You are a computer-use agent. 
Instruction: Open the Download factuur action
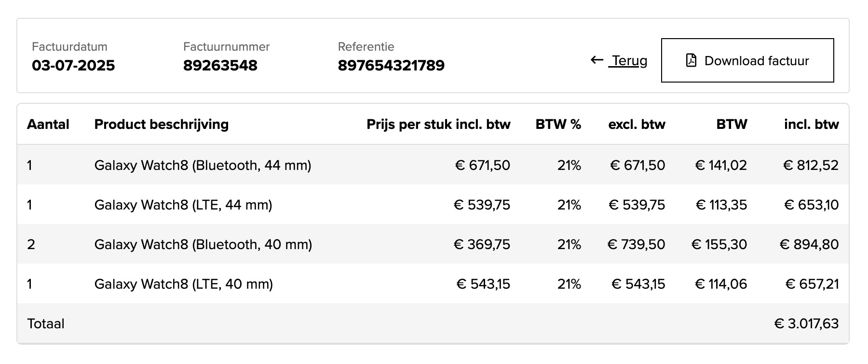pos(749,60)
